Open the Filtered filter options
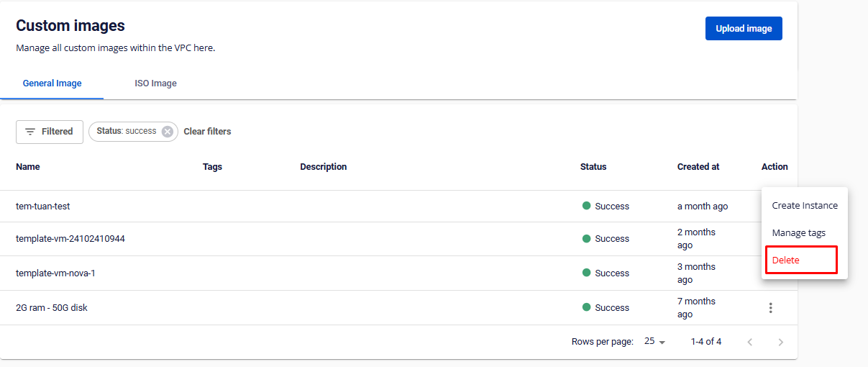Screen dimensions: 868x367 click(50, 132)
